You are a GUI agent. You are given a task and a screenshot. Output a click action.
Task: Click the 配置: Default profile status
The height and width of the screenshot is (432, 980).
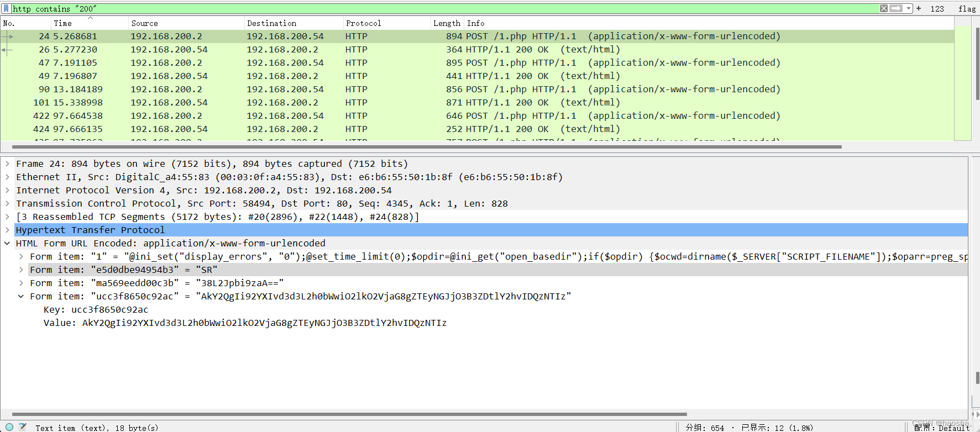coord(941,428)
